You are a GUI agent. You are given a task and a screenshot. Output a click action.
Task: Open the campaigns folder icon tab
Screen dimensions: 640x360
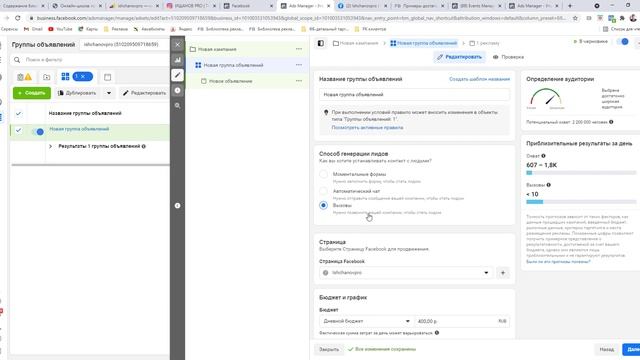tap(47, 77)
